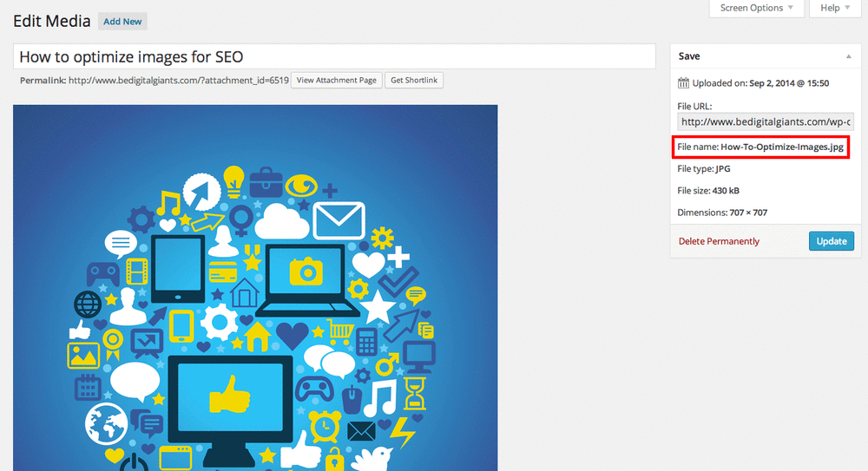Collapse the Save panel with the arrow
The height and width of the screenshot is (471, 868).
(x=849, y=56)
